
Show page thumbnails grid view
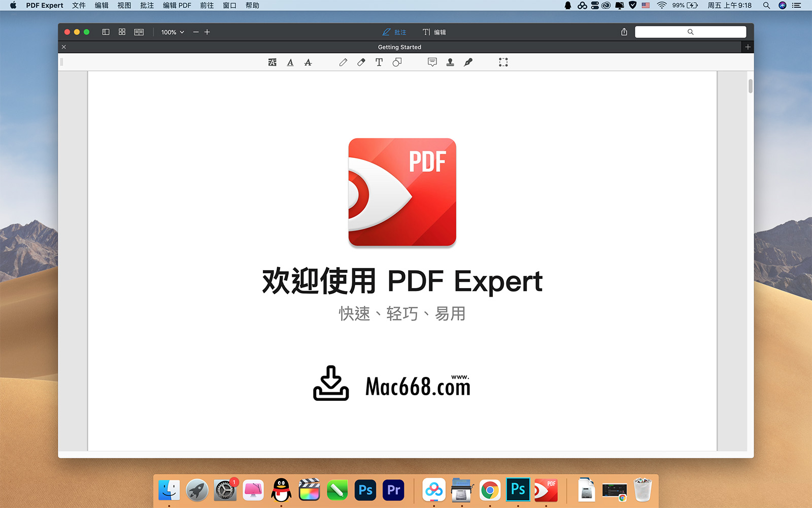pos(122,32)
